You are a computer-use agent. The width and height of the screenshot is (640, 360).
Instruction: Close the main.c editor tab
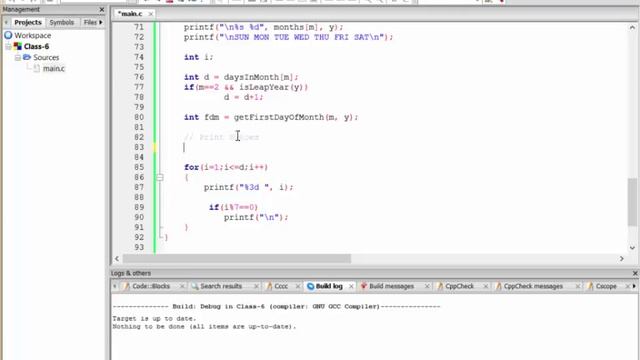[151, 14]
